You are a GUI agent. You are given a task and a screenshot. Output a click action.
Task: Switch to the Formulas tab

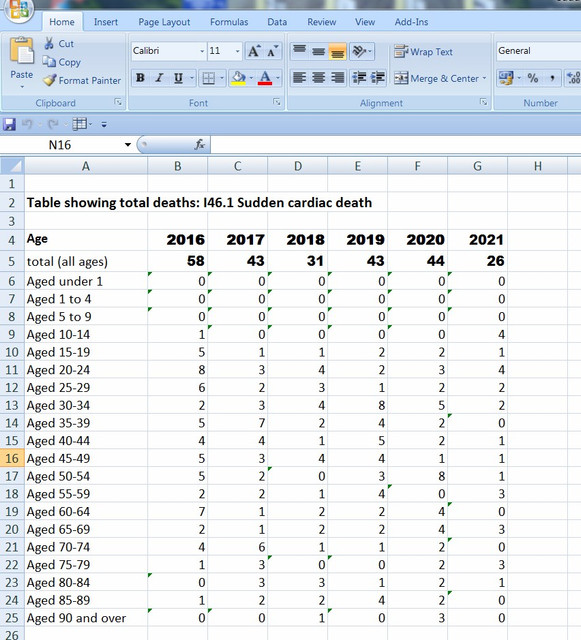click(x=229, y=22)
